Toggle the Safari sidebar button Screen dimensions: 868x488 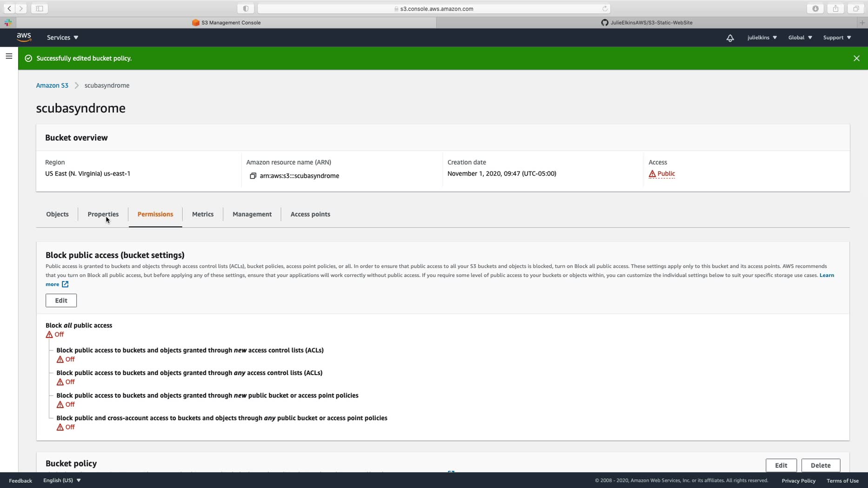click(40, 8)
